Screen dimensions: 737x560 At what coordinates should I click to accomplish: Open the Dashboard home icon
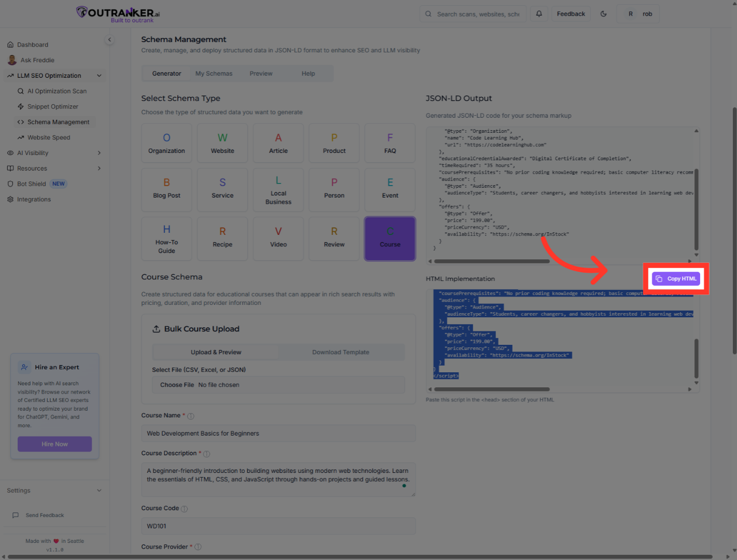[10, 45]
